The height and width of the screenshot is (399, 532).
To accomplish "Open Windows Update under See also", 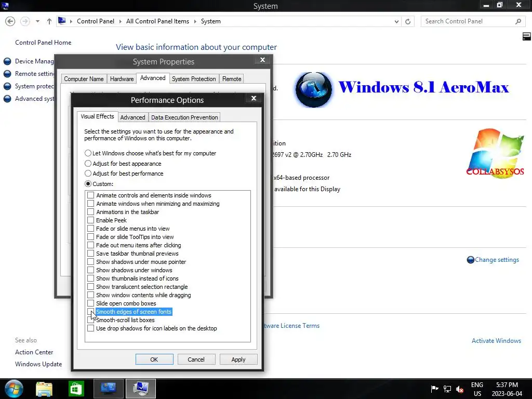I will tap(38, 364).
